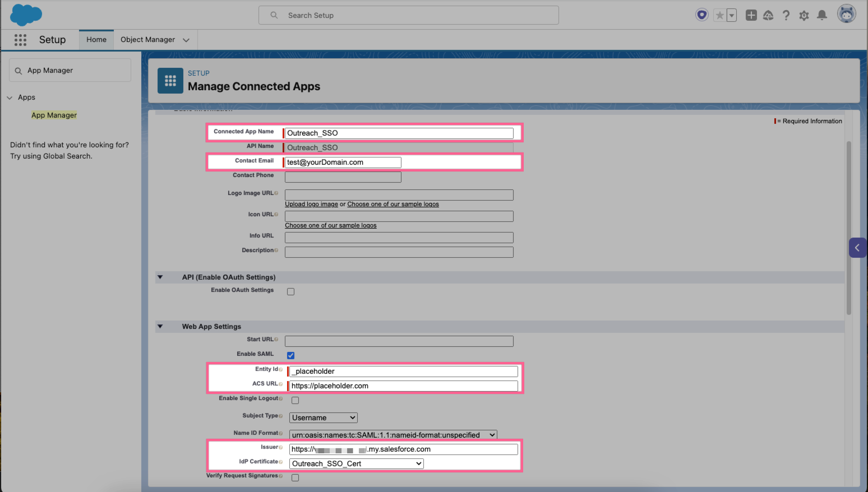Open App Manager in the sidebar
The image size is (868, 492).
point(54,115)
